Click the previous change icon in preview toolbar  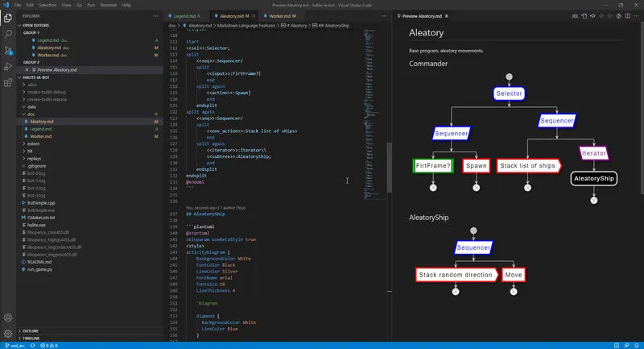coord(601,16)
